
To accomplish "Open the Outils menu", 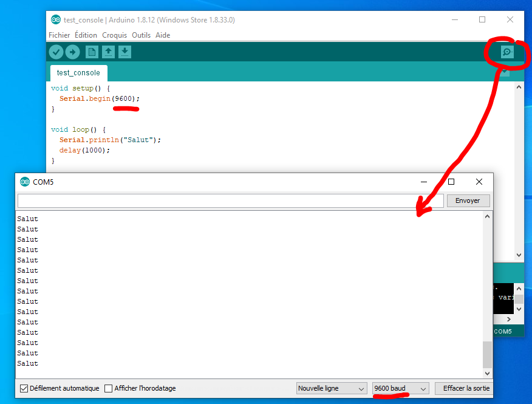I will [x=141, y=35].
